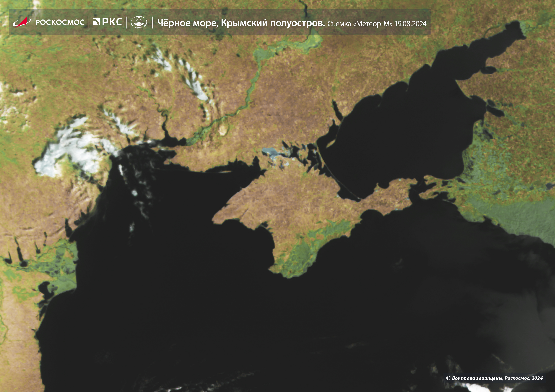Click the copyright © symbol at bottom right
The height and width of the screenshot is (392, 555).
tap(448, 378)
